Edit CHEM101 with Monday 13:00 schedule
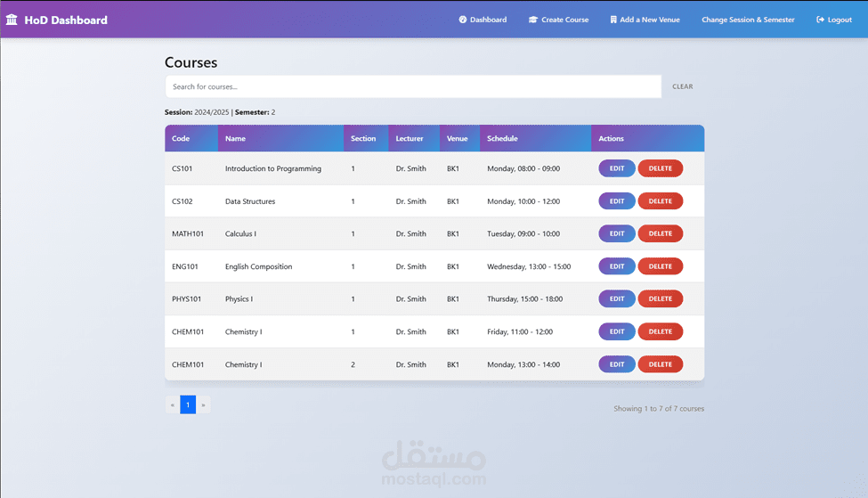This screenshot has height=498, width=868. point(617,364)
